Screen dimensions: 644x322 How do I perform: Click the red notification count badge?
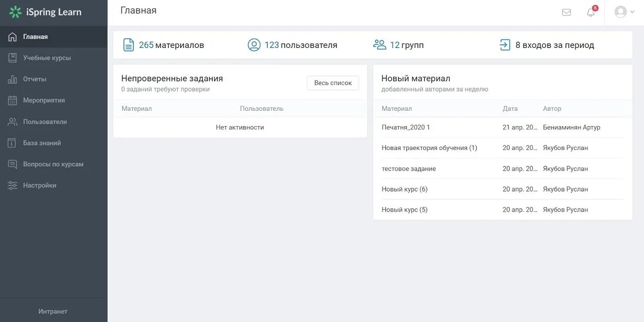tap(595, 8)
